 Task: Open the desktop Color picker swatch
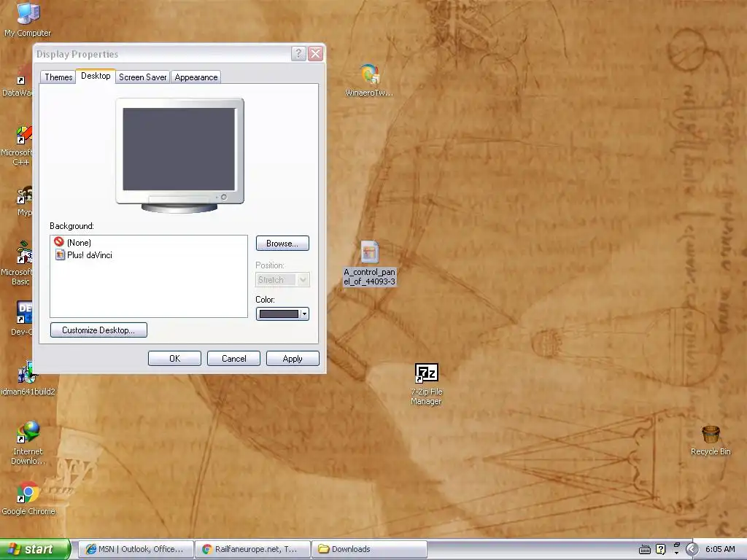pos(282,314)
